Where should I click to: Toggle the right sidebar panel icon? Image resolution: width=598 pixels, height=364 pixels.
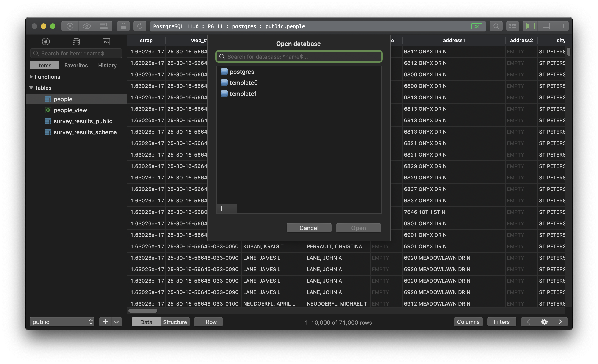pyautogui.click(x=561, y=26)
